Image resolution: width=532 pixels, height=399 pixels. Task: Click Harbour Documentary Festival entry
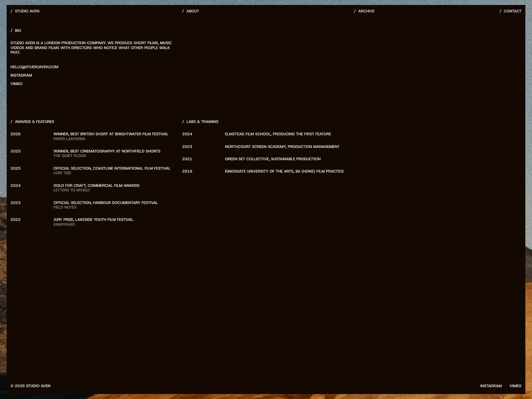click(x=105, y=202)
